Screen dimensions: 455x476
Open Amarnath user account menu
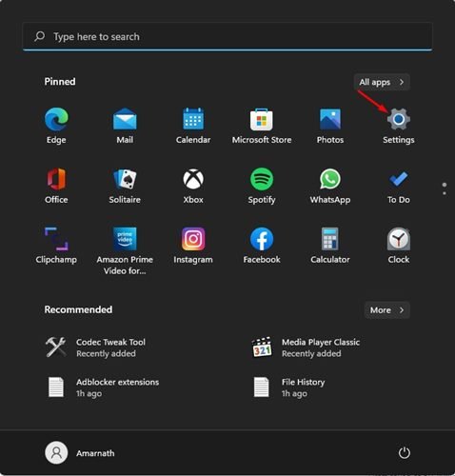pyautogui.click(x=80, y=453)
